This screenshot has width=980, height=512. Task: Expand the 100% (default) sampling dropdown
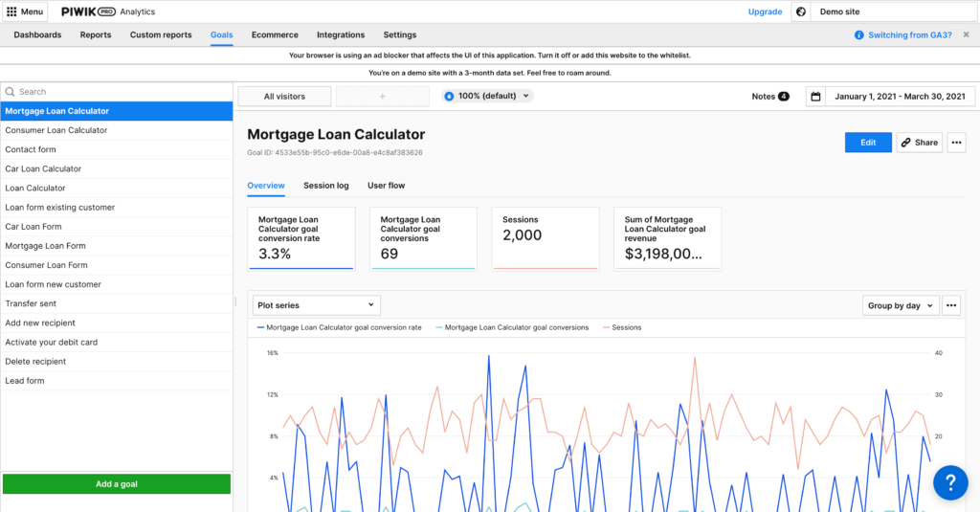(x=487, y=96)
